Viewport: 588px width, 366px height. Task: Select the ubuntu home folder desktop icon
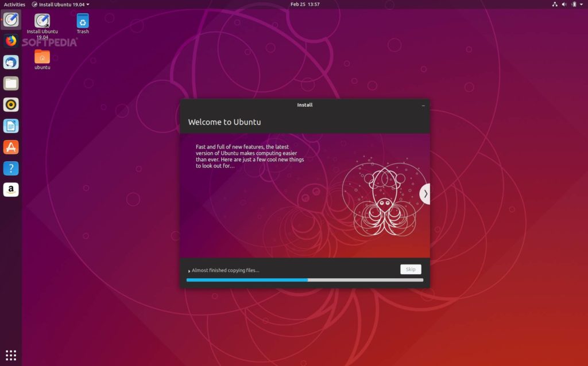pos(42,60)
